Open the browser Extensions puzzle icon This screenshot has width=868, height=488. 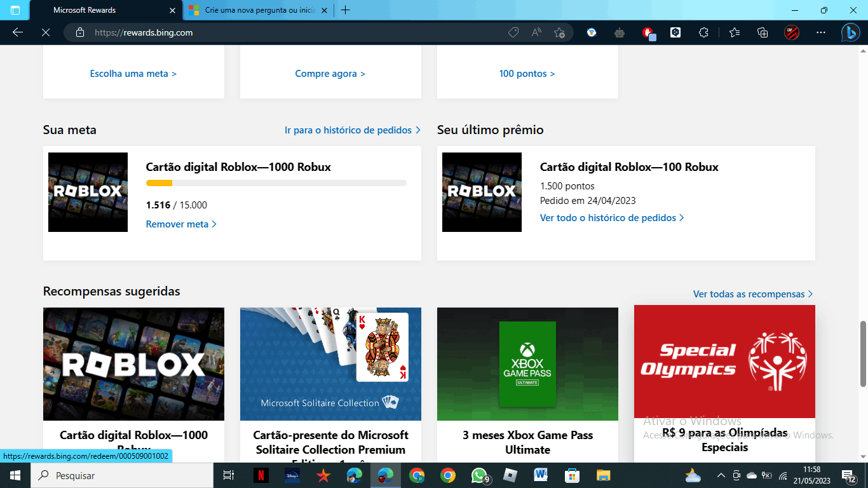point(704,32)
